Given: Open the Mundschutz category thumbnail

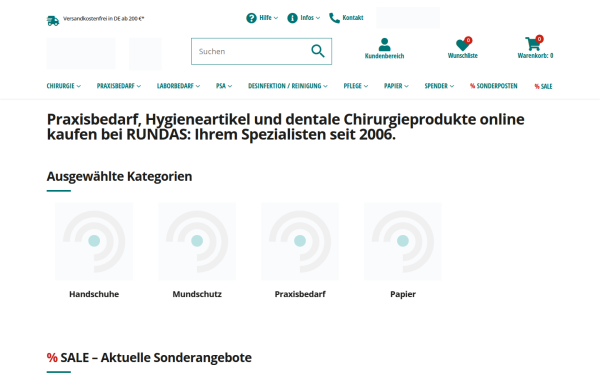Looking at the screenshot, I should coord(197,241).
